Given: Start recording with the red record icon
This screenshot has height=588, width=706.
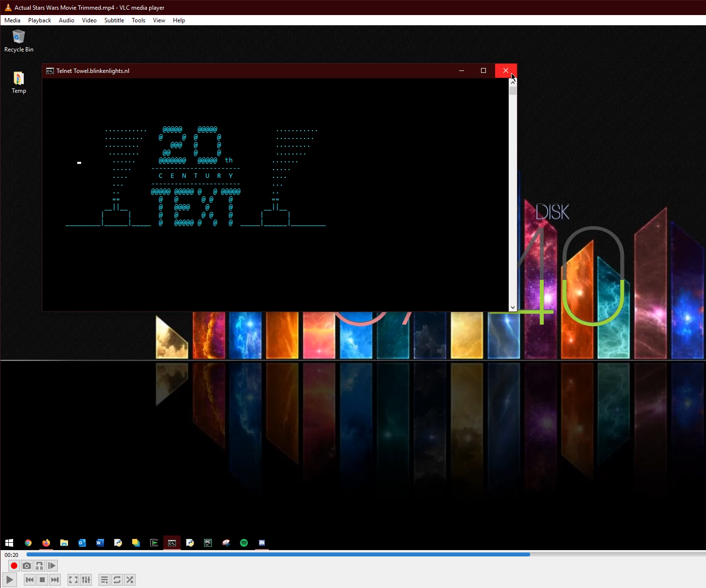Looking at the screenshot, I should pos(14,565).
